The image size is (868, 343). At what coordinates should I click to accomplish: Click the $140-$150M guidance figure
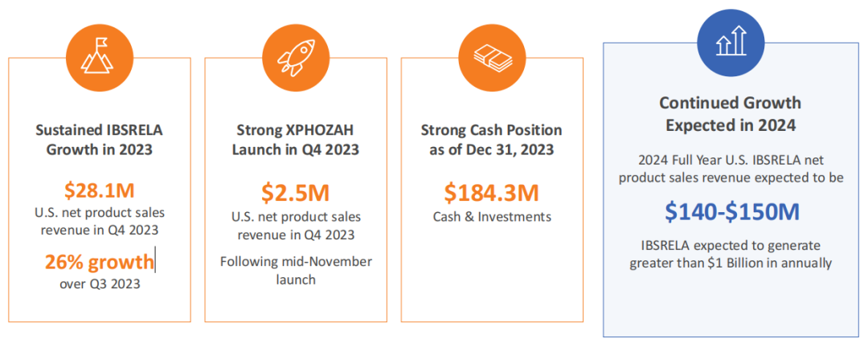tap(730, 211)
